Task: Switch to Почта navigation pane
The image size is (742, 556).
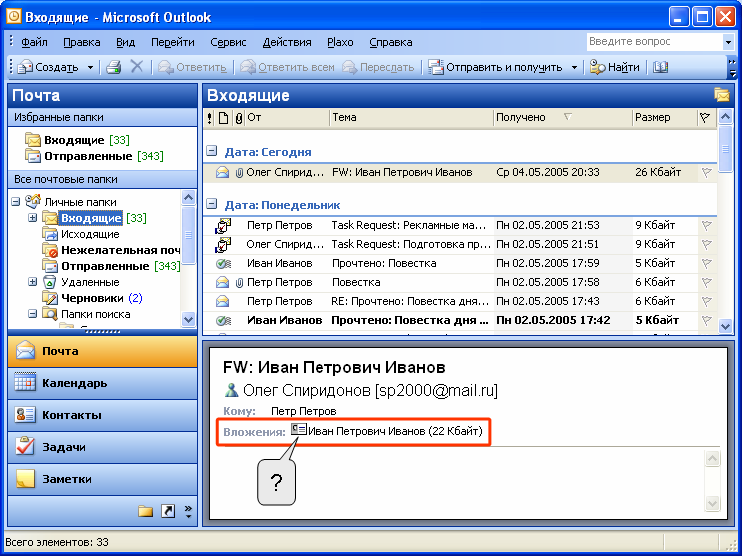Action: click(x=102, y=351)
